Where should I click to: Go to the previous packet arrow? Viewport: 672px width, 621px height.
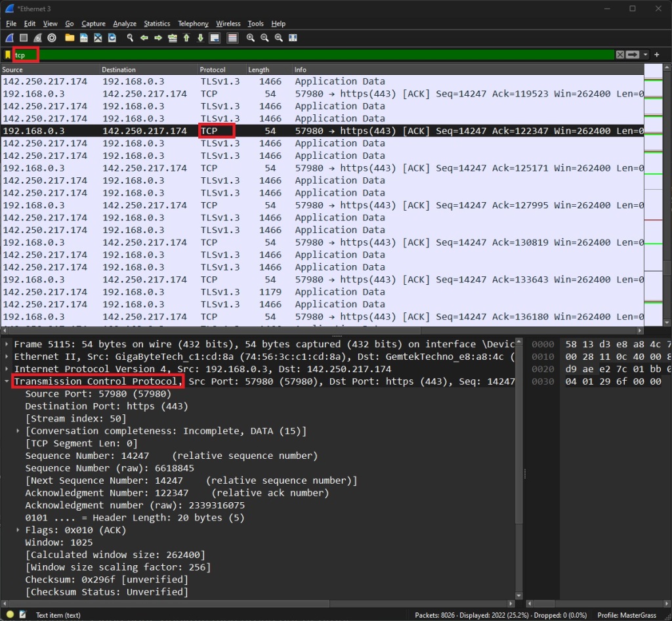click(144, 38)
